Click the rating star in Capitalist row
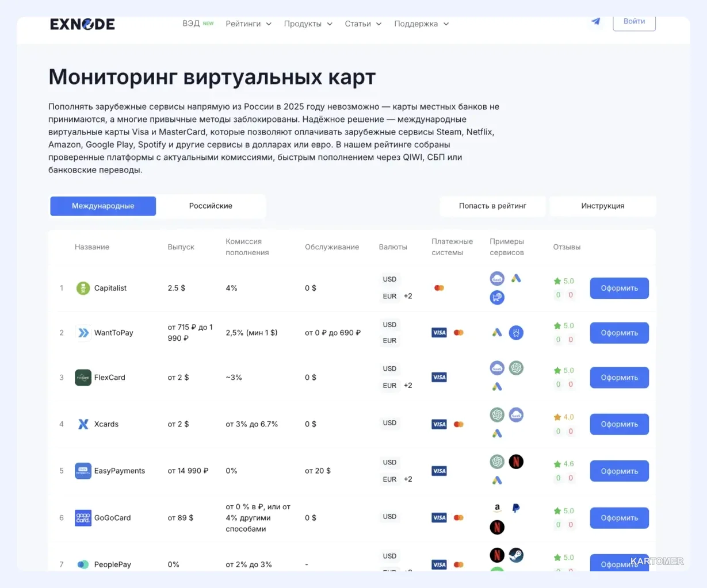707x588 pixels. 557,281
